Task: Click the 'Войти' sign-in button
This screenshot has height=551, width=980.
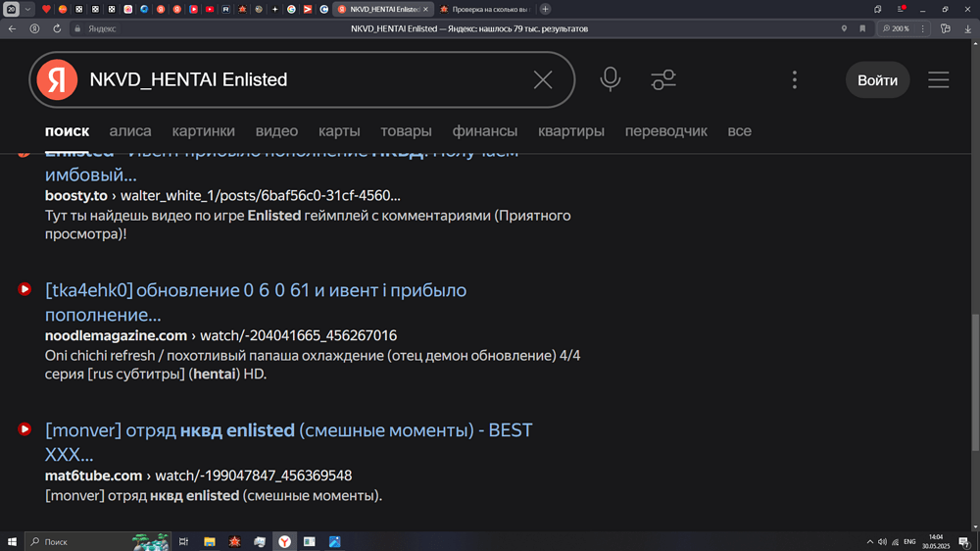Action: [877, 80]
